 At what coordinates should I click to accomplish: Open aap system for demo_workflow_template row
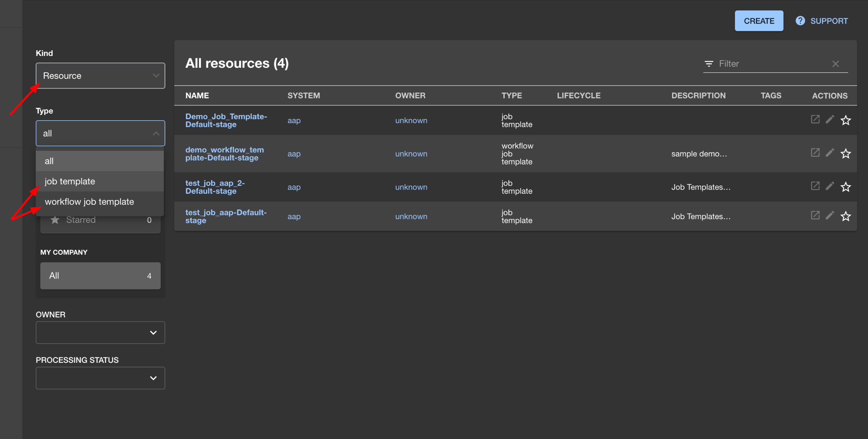[294, 154]
